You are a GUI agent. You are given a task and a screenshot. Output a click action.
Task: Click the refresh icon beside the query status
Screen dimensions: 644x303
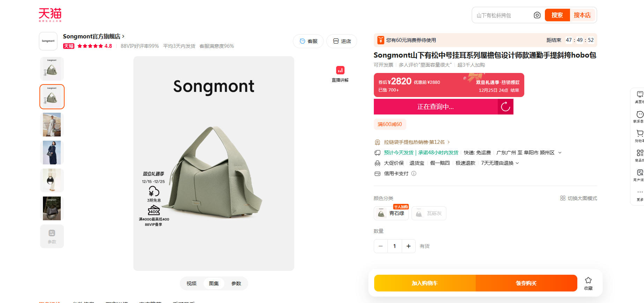pyautogui.click(x=505, y=107)
